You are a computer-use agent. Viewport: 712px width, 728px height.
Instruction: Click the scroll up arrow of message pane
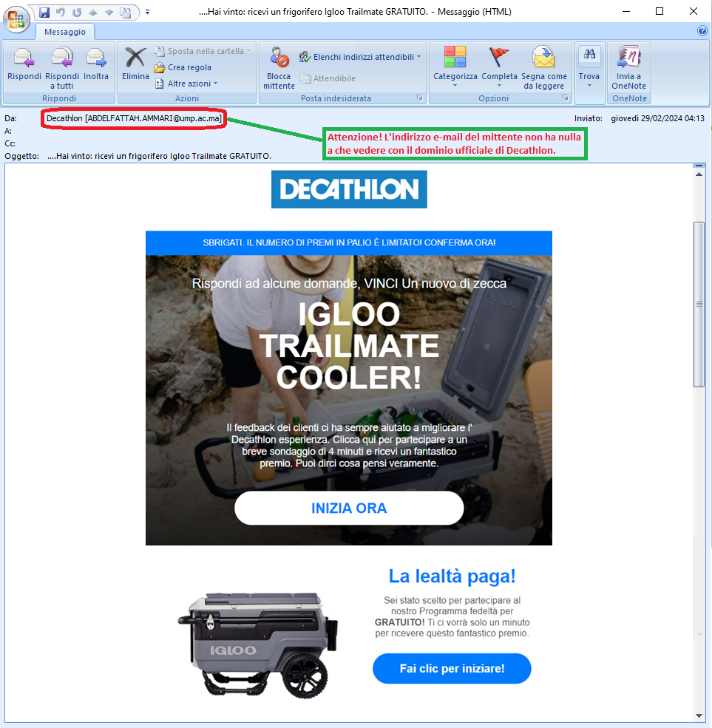pyautogui.click(x=699, y=174)
